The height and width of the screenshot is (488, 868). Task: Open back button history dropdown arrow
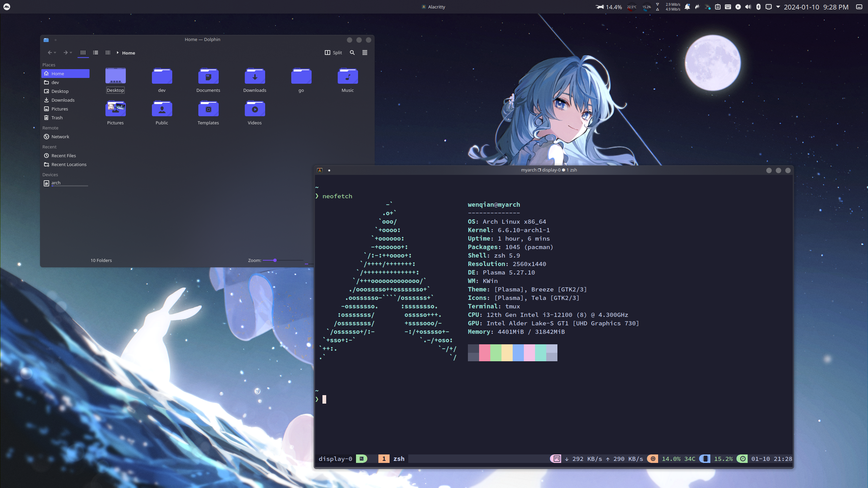(x=55, y=53)
